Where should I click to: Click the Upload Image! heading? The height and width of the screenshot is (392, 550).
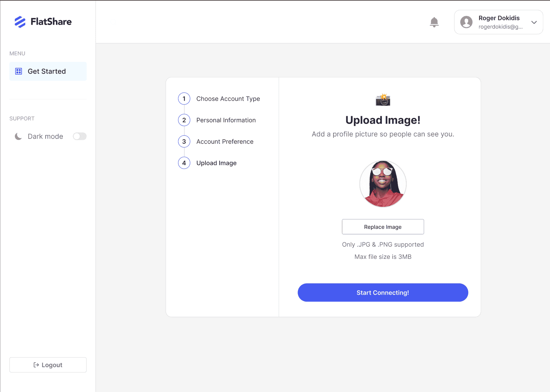[x=383, y=120]
